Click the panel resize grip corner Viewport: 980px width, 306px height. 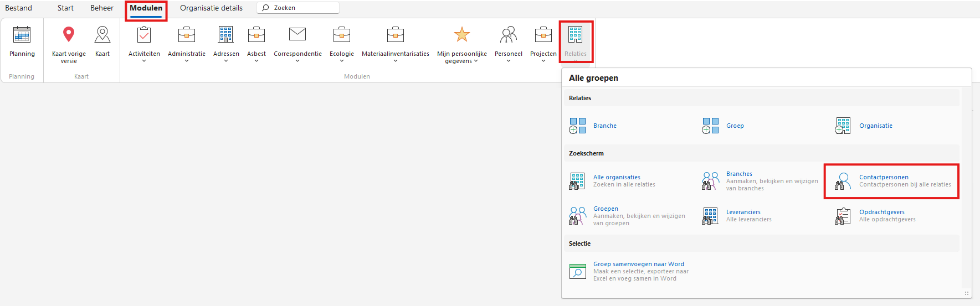pos(967,293)
